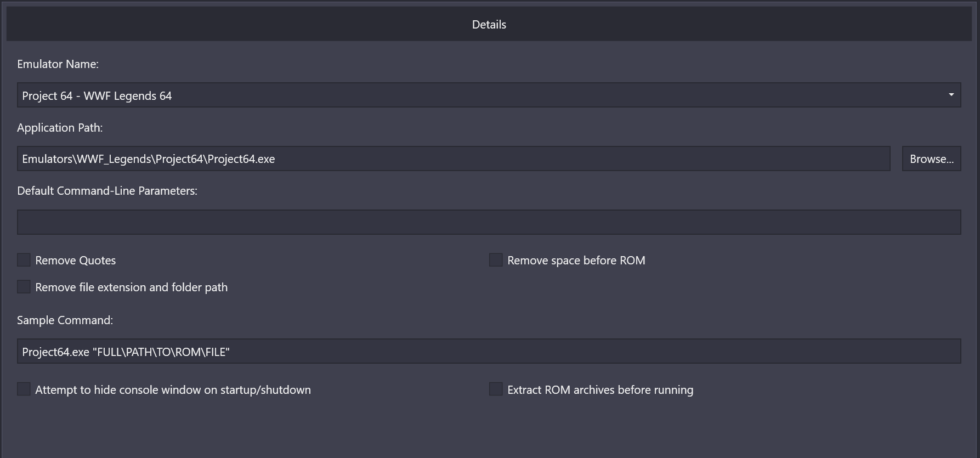
Task: Click the 'Emulator Name:' label
Action: pyautogui.click(x=58, y=64)
